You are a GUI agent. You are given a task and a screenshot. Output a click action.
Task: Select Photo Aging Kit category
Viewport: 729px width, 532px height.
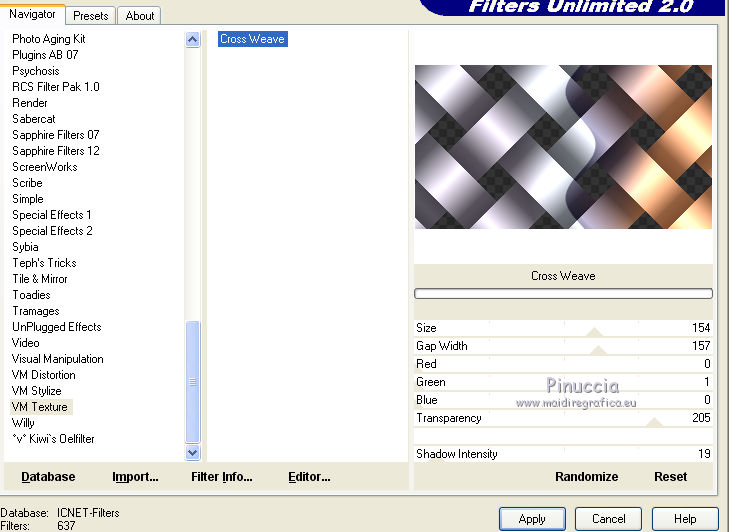point(49,39)
